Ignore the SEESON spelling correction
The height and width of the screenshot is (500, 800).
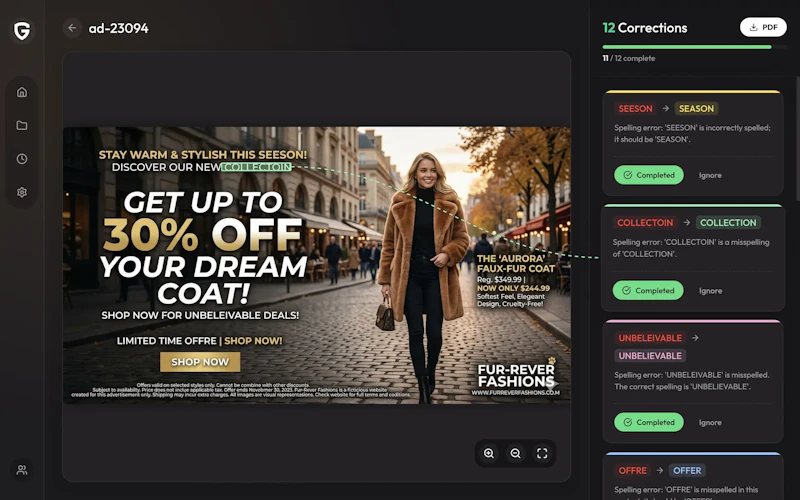point(710,176)
